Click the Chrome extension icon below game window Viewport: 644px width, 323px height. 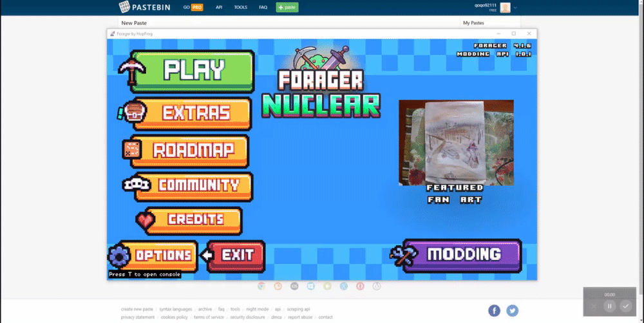(x=261, y=286)
